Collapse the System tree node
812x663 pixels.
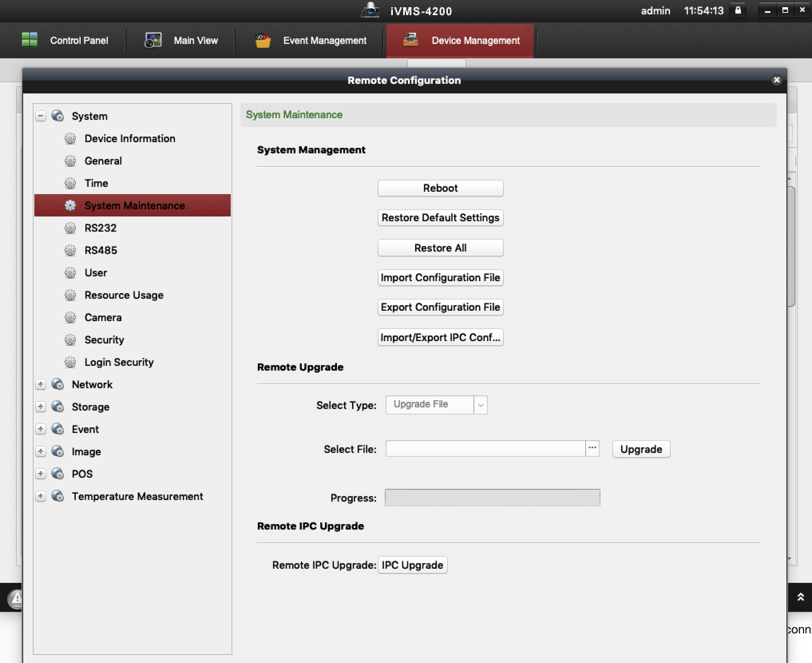41,116
